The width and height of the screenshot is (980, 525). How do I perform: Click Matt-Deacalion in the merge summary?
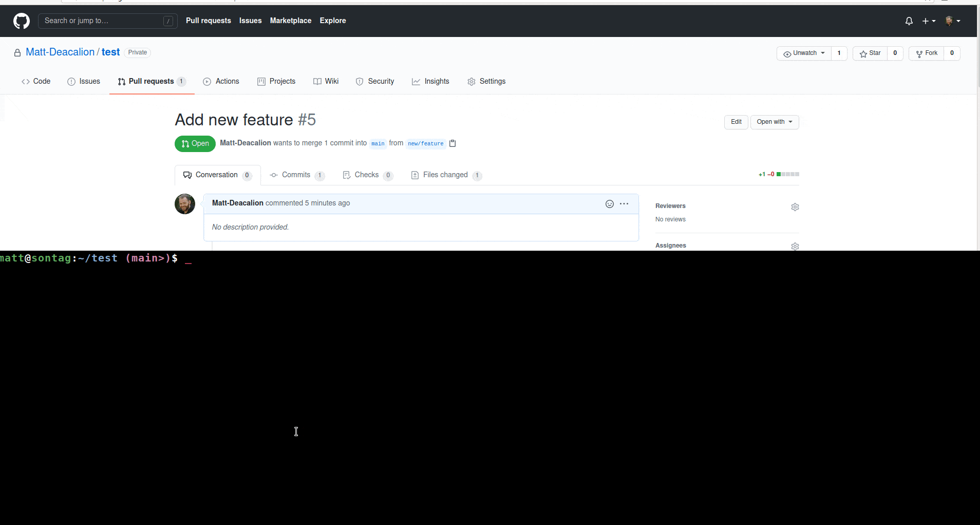246,143
